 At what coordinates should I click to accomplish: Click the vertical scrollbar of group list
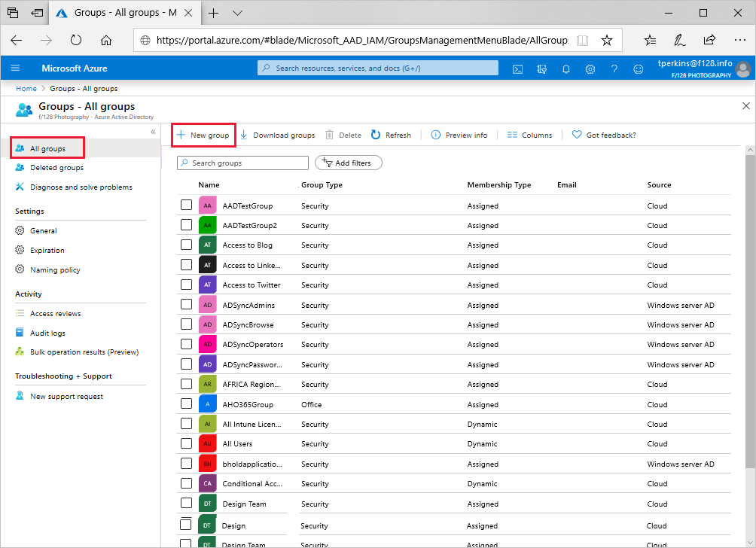[750, 301]
